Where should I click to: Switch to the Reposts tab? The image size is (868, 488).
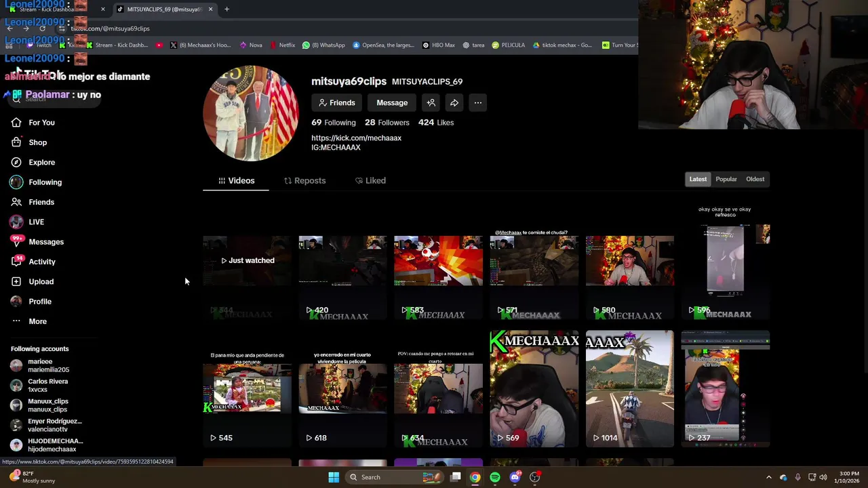(304, 181)
